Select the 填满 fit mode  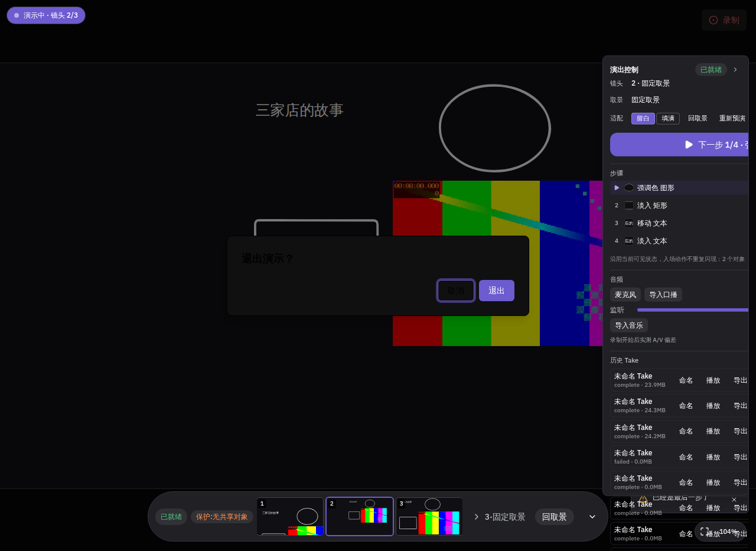(668, 118)
